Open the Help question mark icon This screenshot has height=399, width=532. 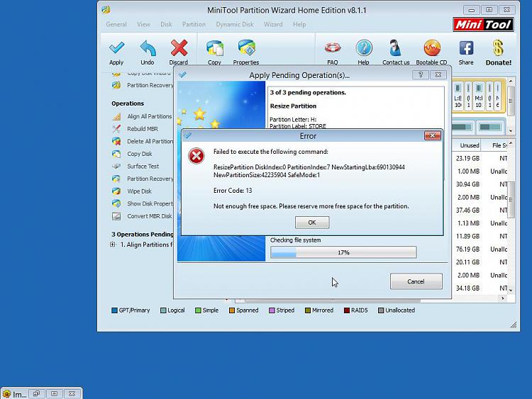pos(364,48)
